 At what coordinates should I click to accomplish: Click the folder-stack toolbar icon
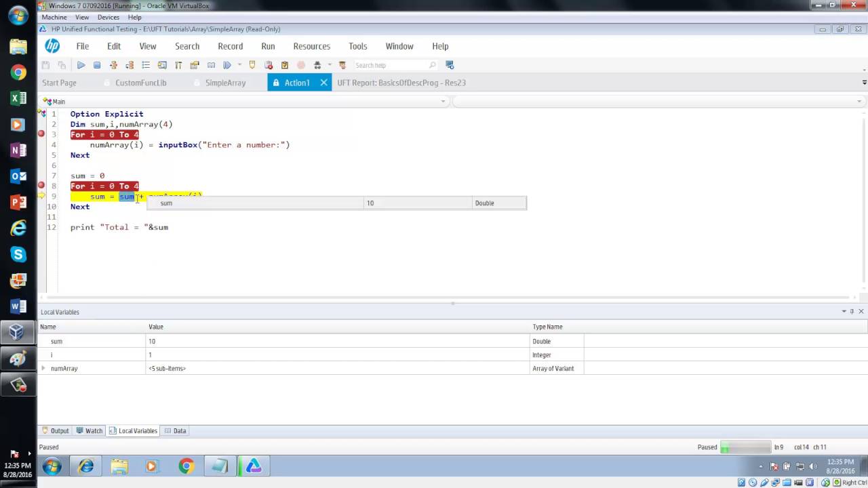pyautogui.click(x=195, y=65)
